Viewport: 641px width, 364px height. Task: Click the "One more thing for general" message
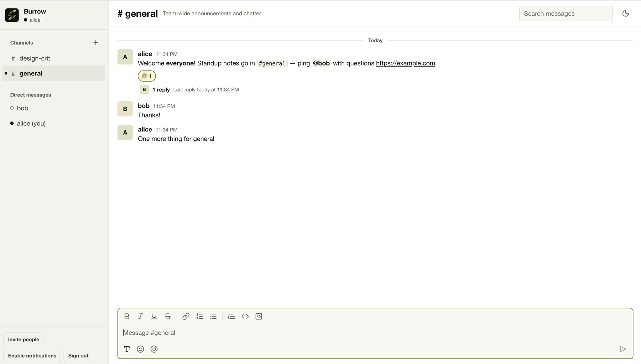coord(176,139)
